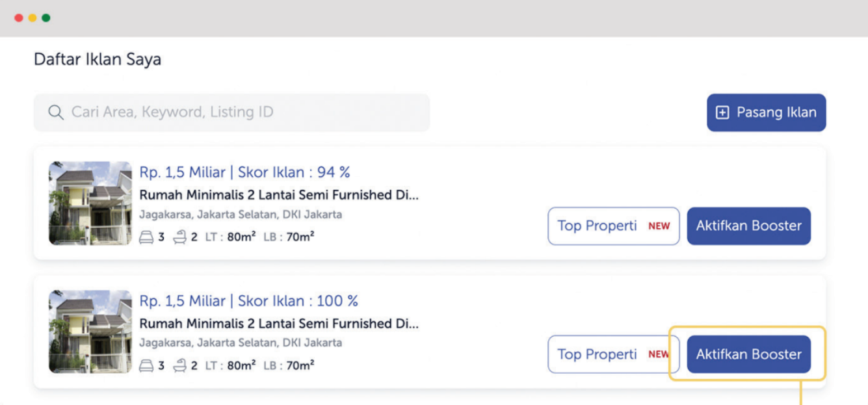Open the price link showing Skor Iklan 100 %
The width and height of the screenshot is (868, 405).
tap(249, 301)
